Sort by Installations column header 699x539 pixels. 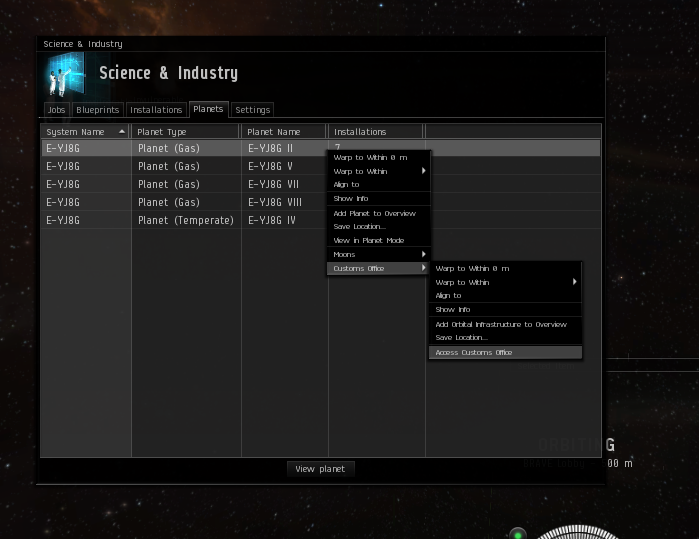tap(375, 132)
